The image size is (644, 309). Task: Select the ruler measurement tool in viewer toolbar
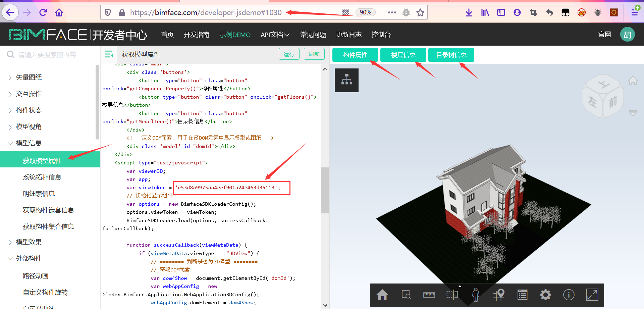(429, 295)
